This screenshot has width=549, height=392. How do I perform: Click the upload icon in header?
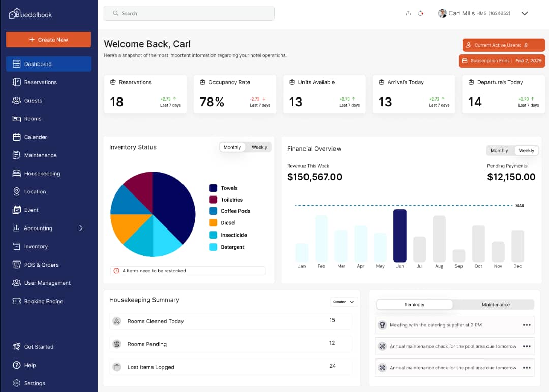pyautogui.click(x=408, y=13)
